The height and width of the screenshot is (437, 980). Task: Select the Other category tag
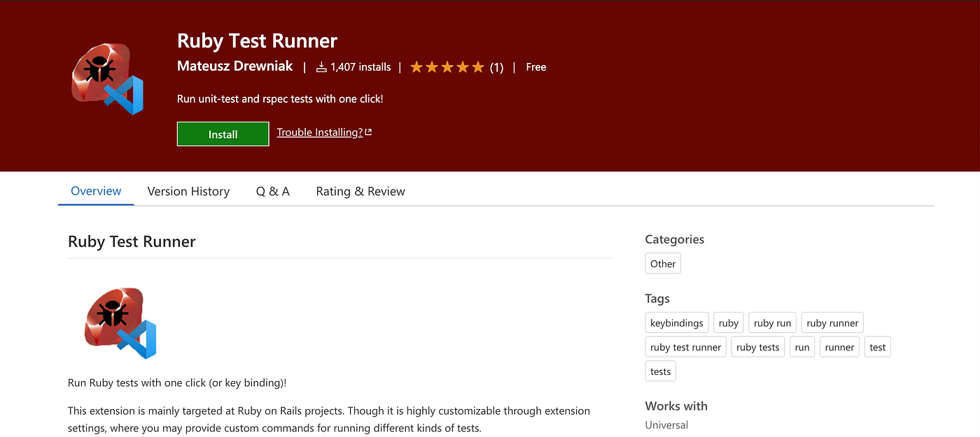click(x=663, y=264)
